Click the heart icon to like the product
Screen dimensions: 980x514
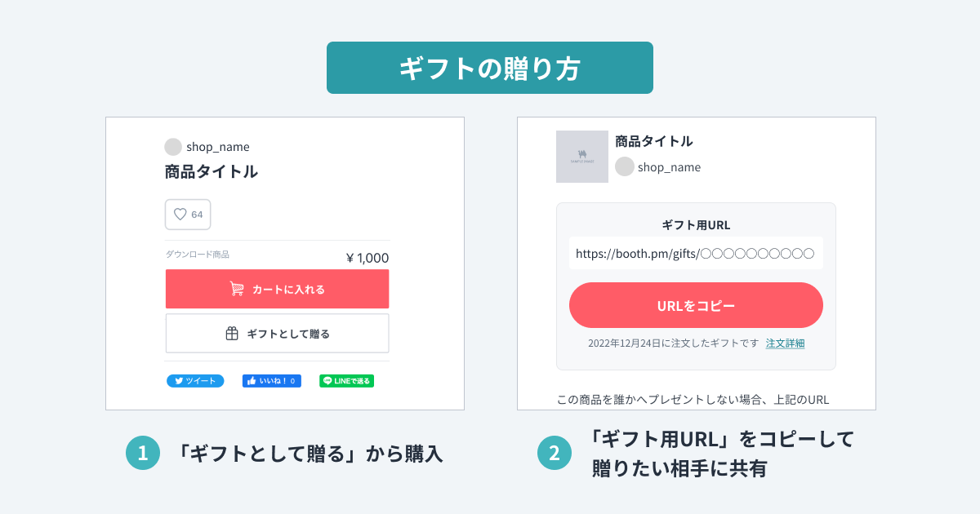180,215
